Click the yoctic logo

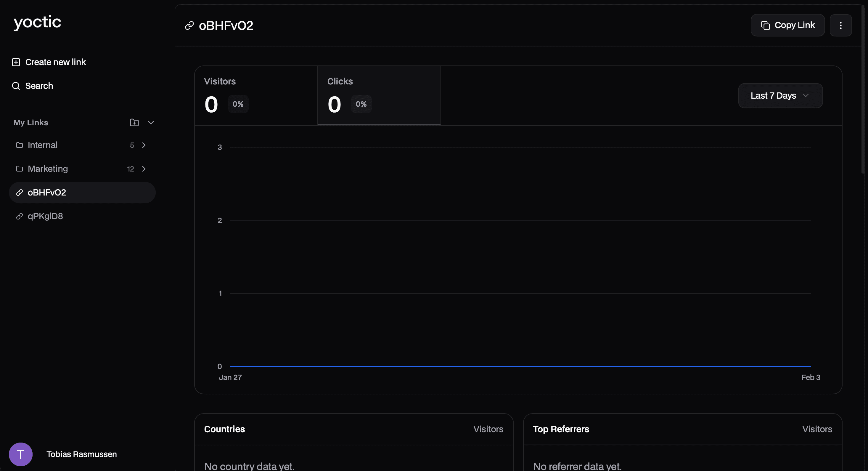[37, 22]
